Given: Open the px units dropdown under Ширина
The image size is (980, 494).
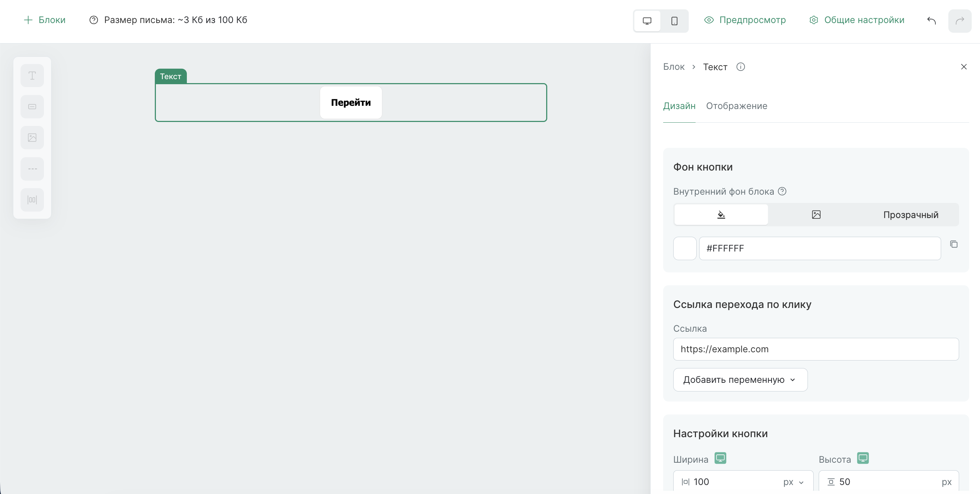Looking at the screenshot, I should point(793,481).
